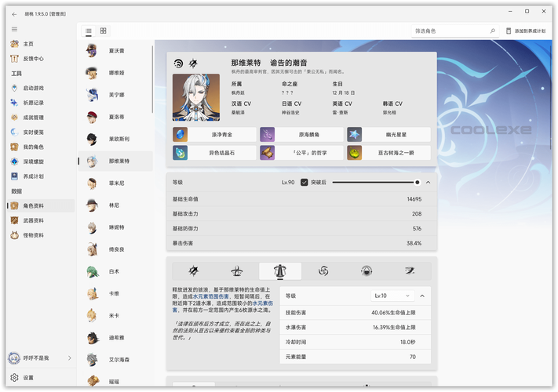This screenshot has height=392, width=558.
Task: Select 迪希雅 in character list
Action: (x=115, y=338)
